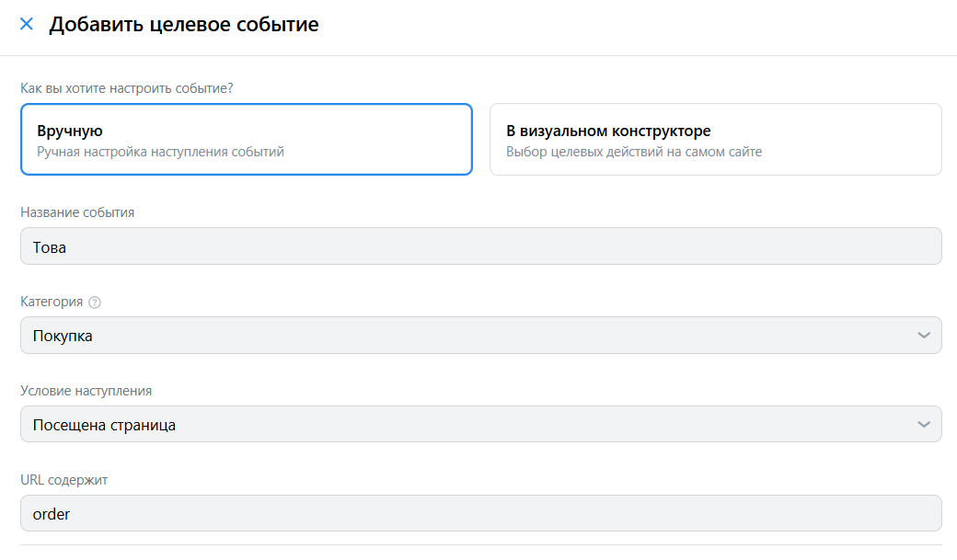The height and width of the screenshot is (560, 957).
Task: Choose В визуальном конструкторе setup mode
Action: (x=715, y=139)
